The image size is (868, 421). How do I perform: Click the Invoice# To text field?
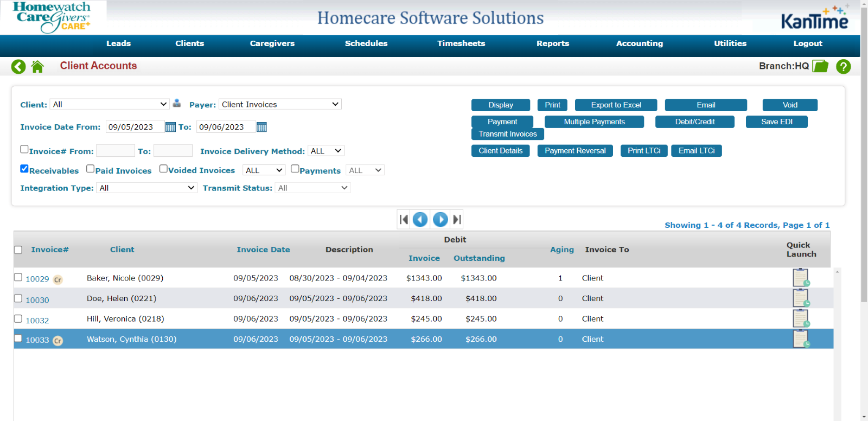pyautogui.click(x=173, y=151)
